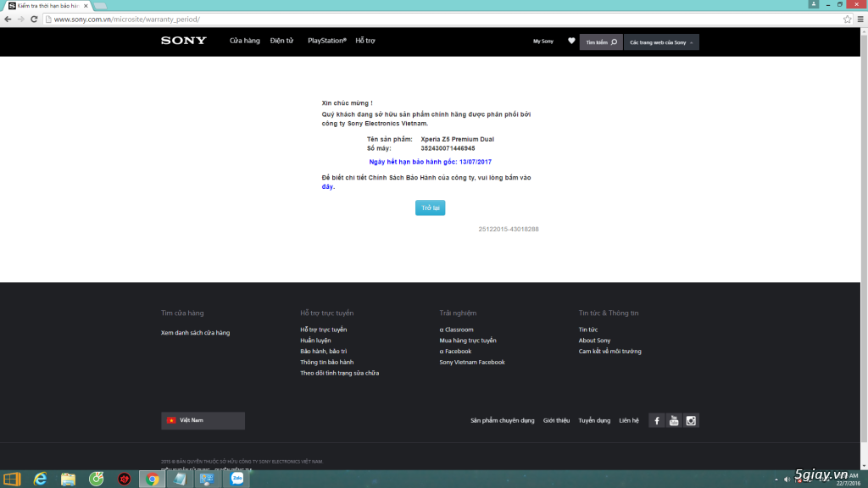Open the Hỗ trợ menu
This screenshot has width=868, height=488.
pos(364,41)
